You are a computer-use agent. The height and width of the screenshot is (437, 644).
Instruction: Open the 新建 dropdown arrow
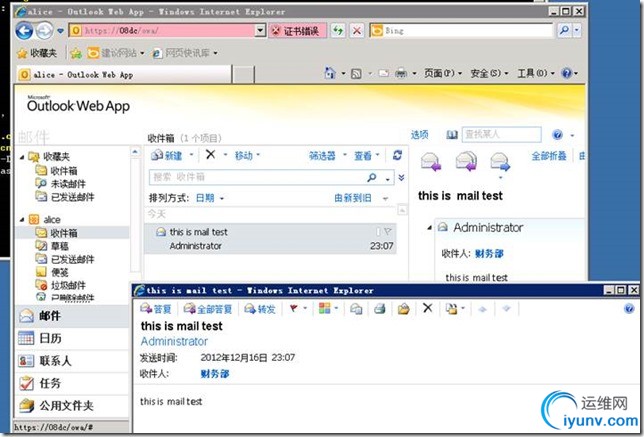(x=191, y=155)
